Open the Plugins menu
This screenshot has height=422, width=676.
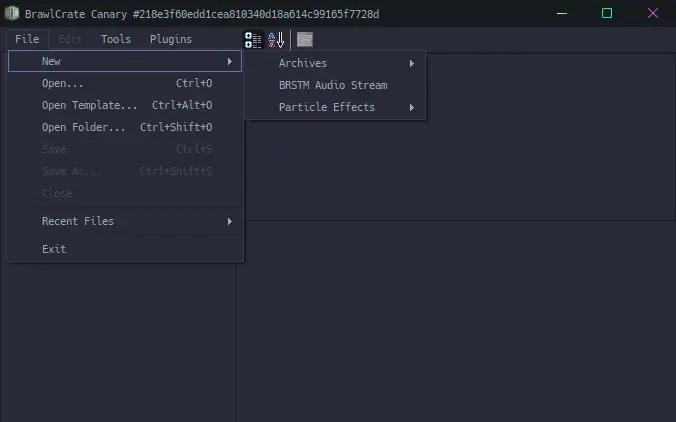pyautogui.click(x=171, y=39)
